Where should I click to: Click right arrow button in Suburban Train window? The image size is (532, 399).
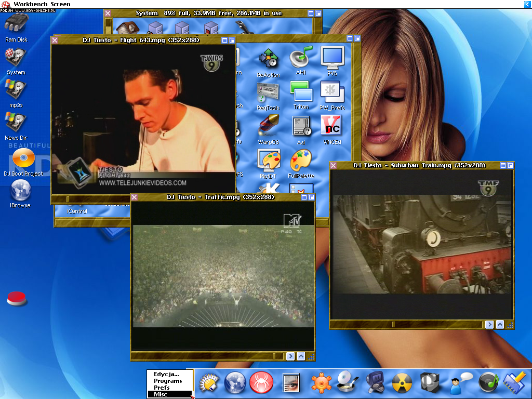[489, 324]
